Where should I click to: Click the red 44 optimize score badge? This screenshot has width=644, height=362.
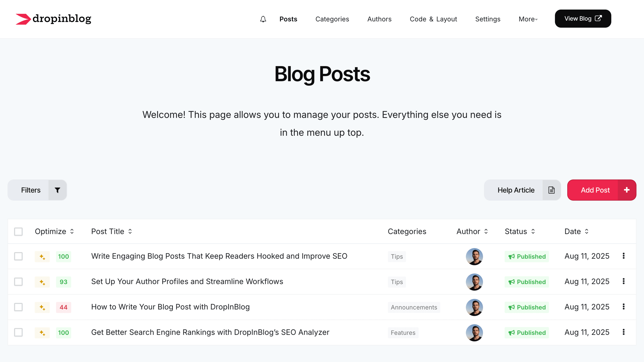click(63, 307)
